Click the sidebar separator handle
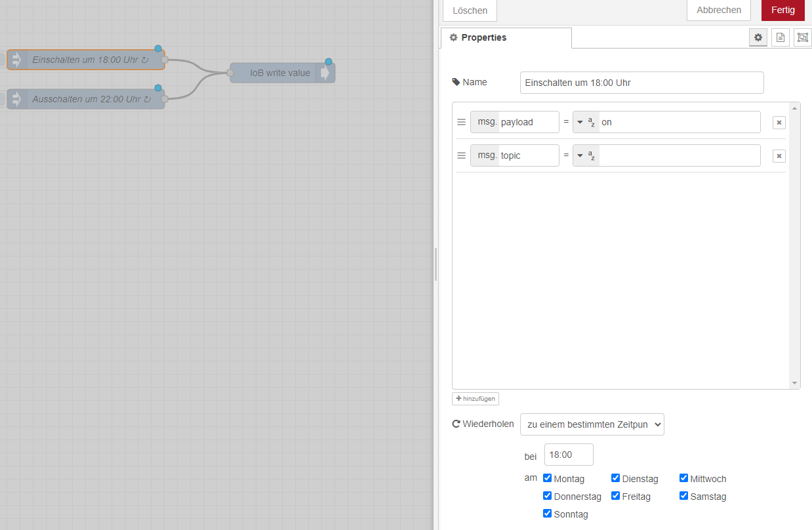This screenshot has height=530, width=812. pos(436,264)
